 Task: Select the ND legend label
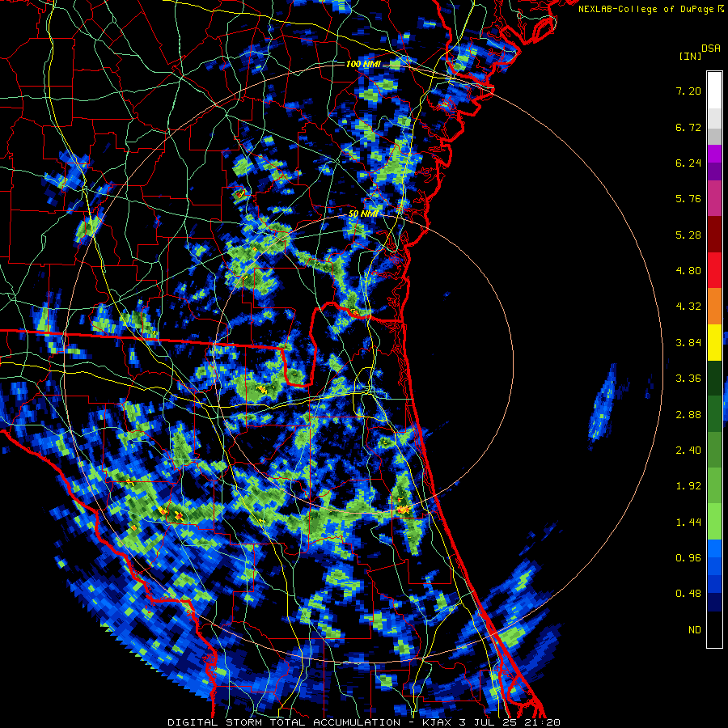click(x=695, y=630)
